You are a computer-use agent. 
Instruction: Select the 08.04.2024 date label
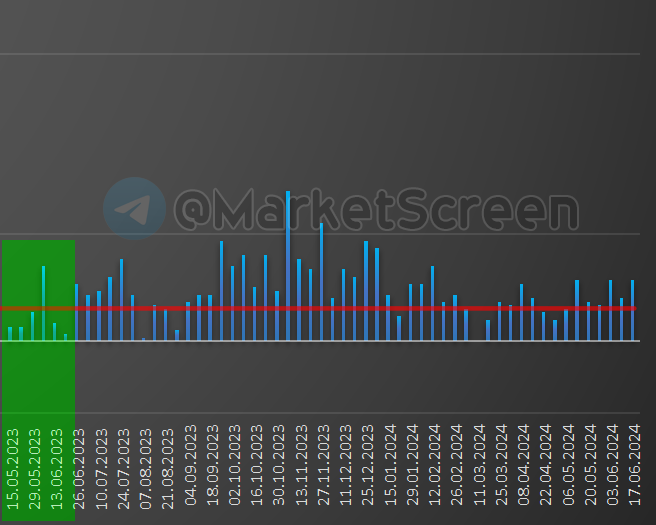pyautogui.click(x=523, y=465)
